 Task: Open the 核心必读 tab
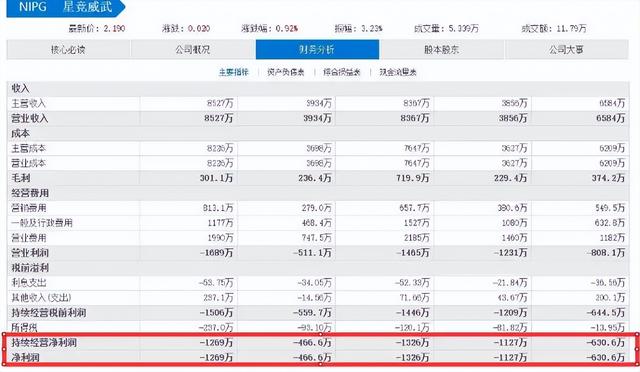coord(69,49)
